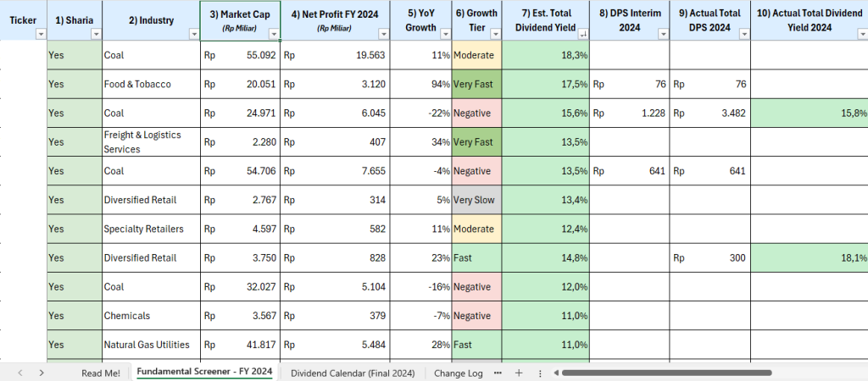Viewport: 868px width, 381px height.
Task: Select the 3) Market Cap header cell
Action: 240,14
